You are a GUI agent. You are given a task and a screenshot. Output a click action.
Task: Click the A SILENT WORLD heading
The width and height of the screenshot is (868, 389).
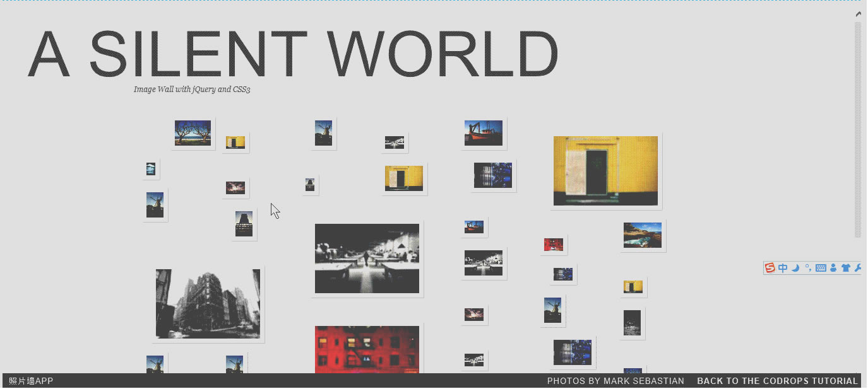(294, 54)
